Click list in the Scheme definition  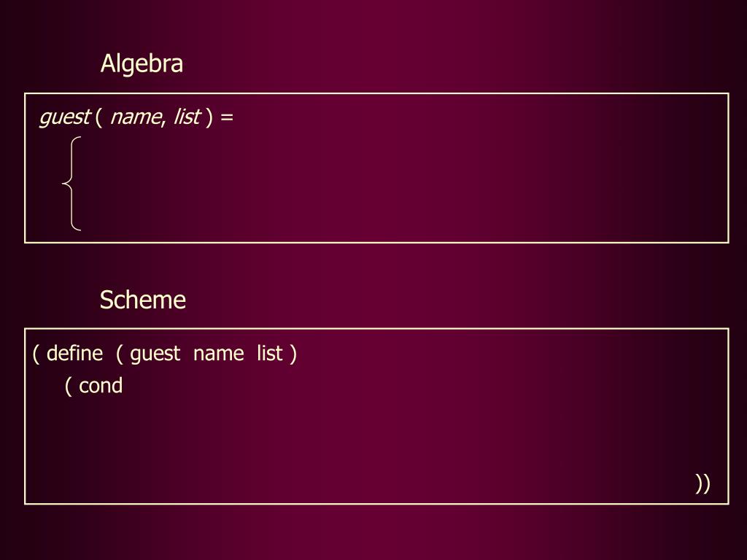click(270, 354)
